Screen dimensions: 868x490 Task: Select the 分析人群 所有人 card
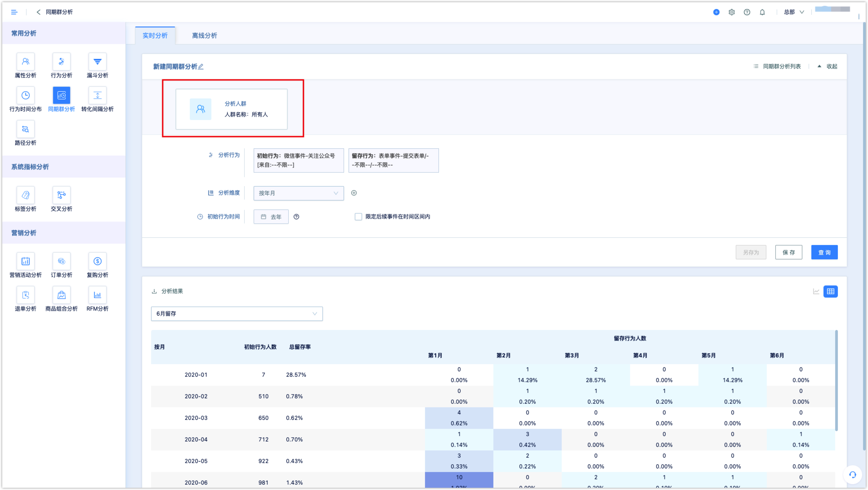(231, 109)
